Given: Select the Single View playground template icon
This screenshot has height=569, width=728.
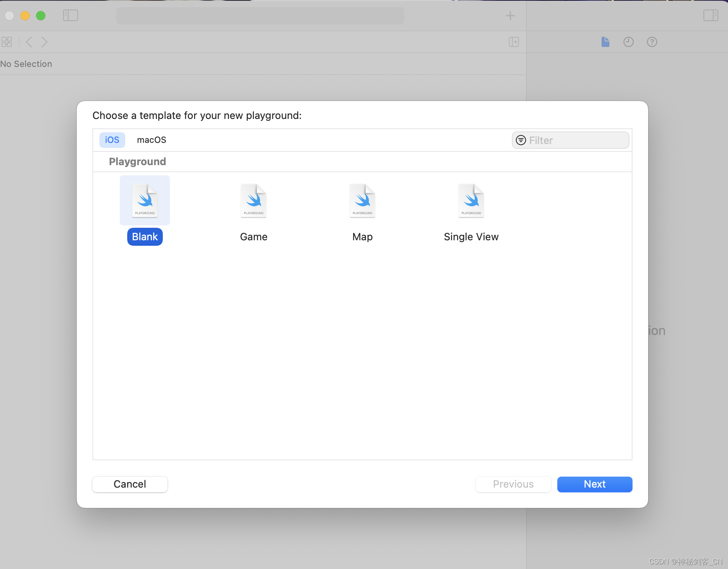Looking at the screenshot, I should pyautogui.click(x=471, y=200).
